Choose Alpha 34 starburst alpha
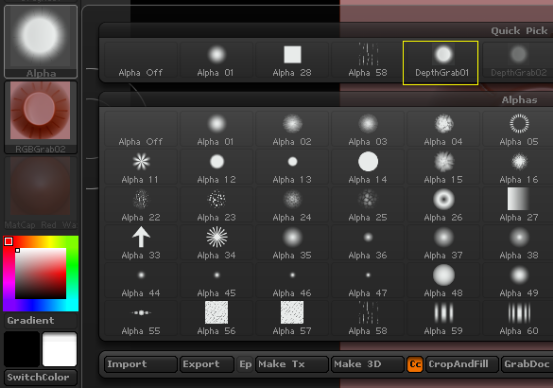 (217, 243)
